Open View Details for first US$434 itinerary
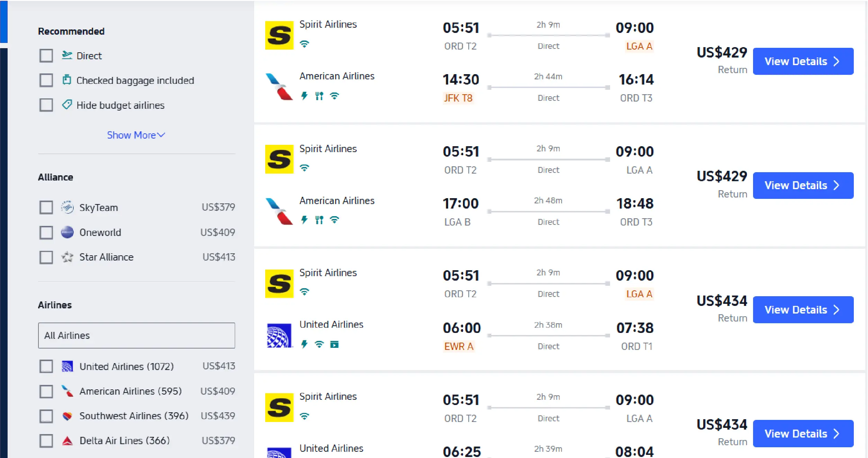Viewport: 868px width, 458px height. click(803, 310)
